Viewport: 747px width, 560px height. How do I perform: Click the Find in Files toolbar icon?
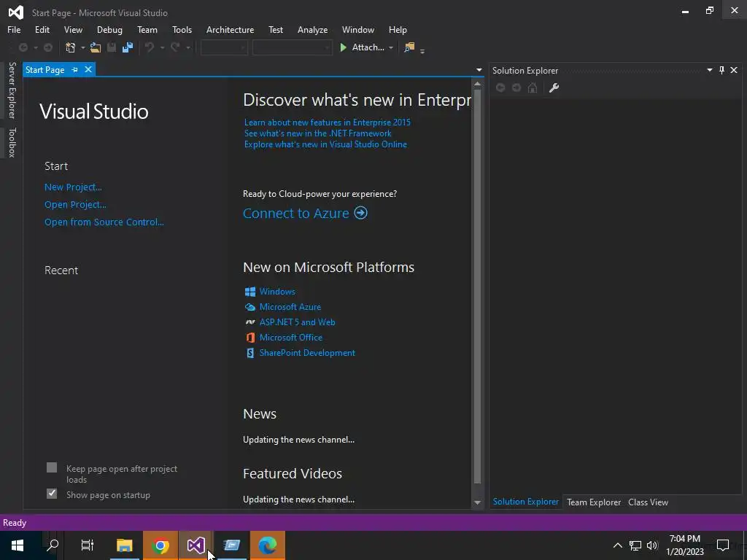(x=409, y=47)
